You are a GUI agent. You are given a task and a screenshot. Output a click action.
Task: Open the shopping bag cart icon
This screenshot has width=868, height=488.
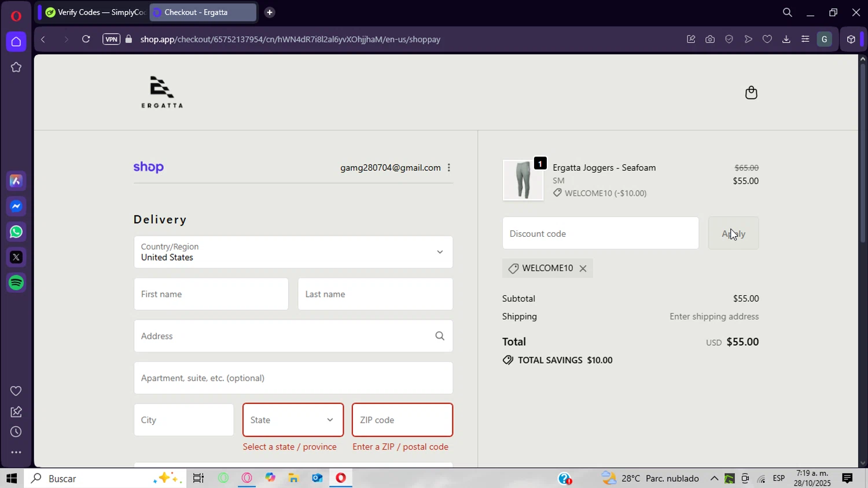pos(751,93)
